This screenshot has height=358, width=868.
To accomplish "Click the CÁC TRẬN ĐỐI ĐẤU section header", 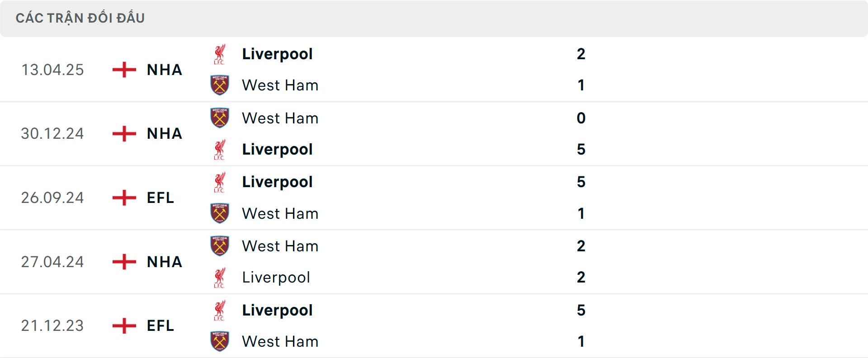I will (80, 18).
